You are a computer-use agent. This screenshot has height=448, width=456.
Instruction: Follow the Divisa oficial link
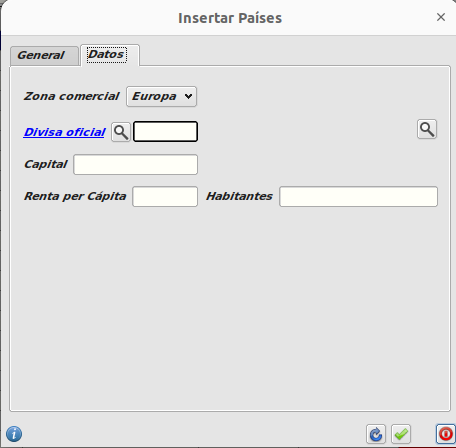(64, 132)
